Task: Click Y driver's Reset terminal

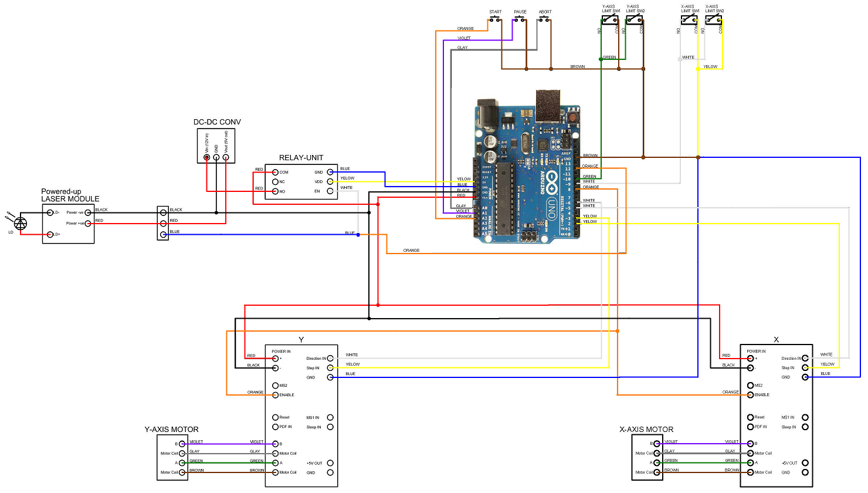Action: click(x=275, y=417)
